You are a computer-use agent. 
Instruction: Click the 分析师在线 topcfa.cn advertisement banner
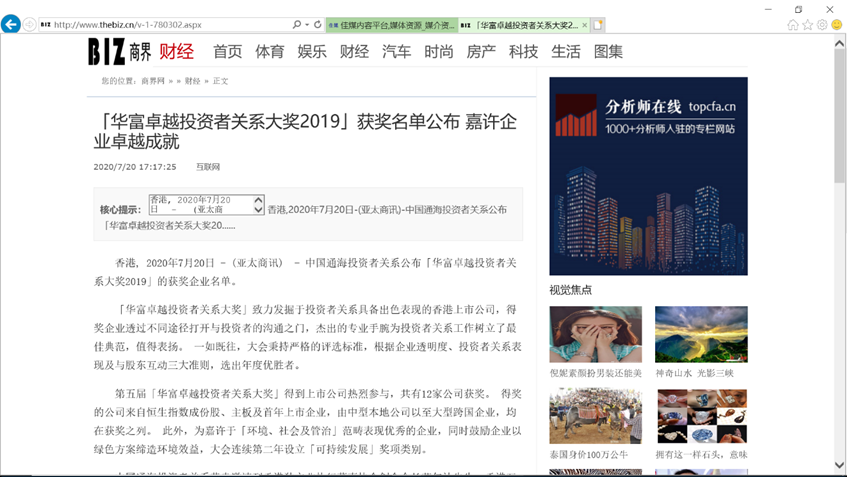pos(648,176)
